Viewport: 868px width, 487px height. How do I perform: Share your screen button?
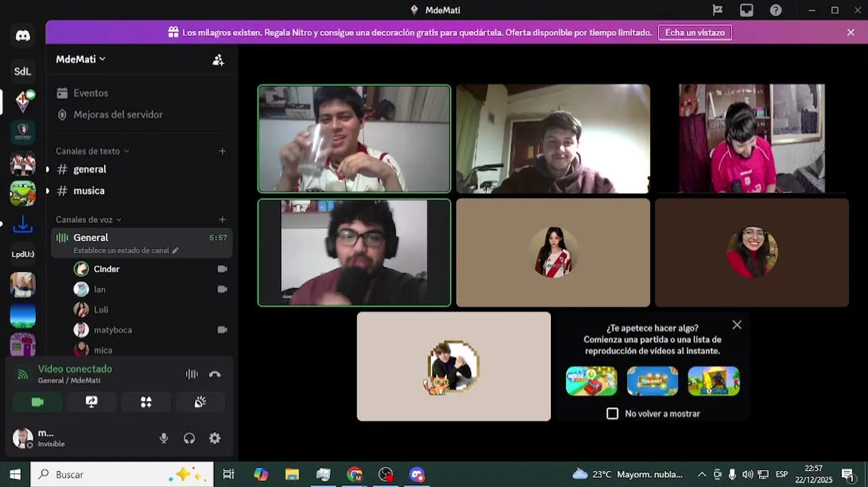click(x=92, y=402)
